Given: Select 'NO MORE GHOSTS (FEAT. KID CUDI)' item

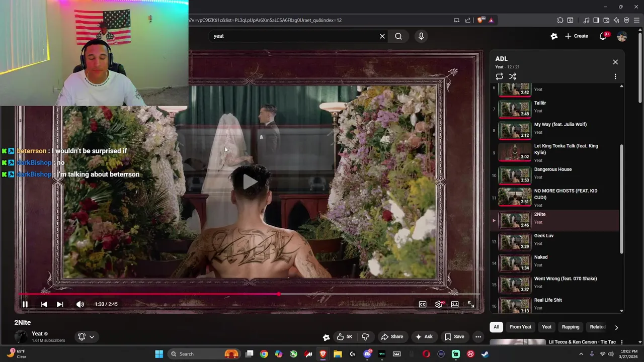Looking at the screenshot, I should click(x=554, y=198).
